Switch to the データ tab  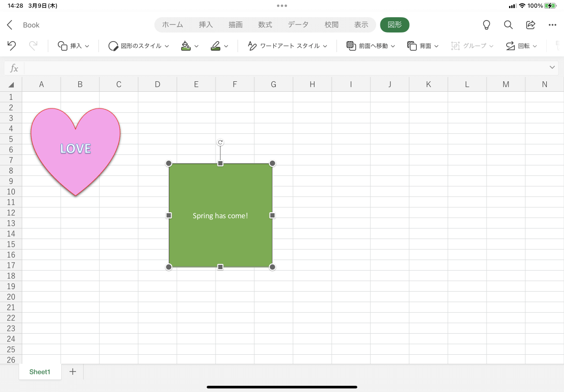pyautogui.click(x=298, y=25)
